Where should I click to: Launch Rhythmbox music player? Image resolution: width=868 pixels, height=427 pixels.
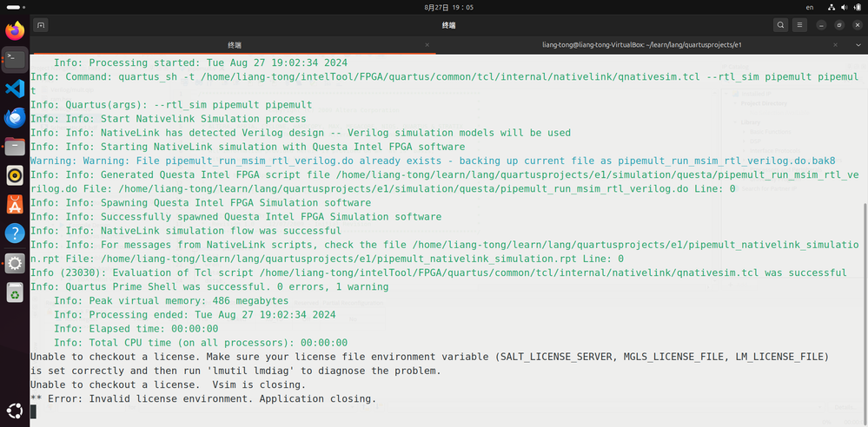(15, 176)
